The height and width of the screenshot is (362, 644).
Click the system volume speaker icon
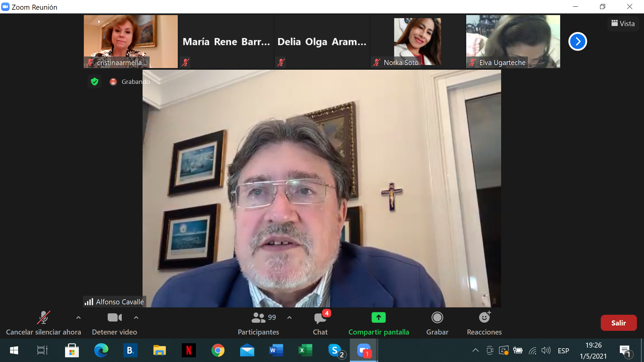pos(546,351)
